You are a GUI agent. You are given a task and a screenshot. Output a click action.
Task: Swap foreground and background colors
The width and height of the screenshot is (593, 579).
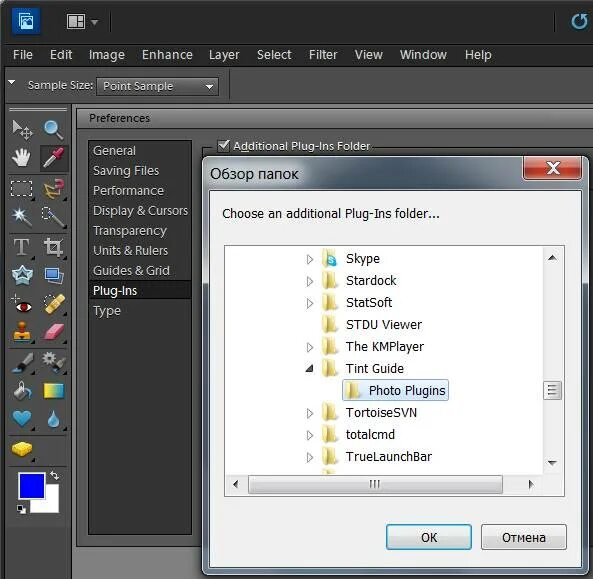point(54,475)
